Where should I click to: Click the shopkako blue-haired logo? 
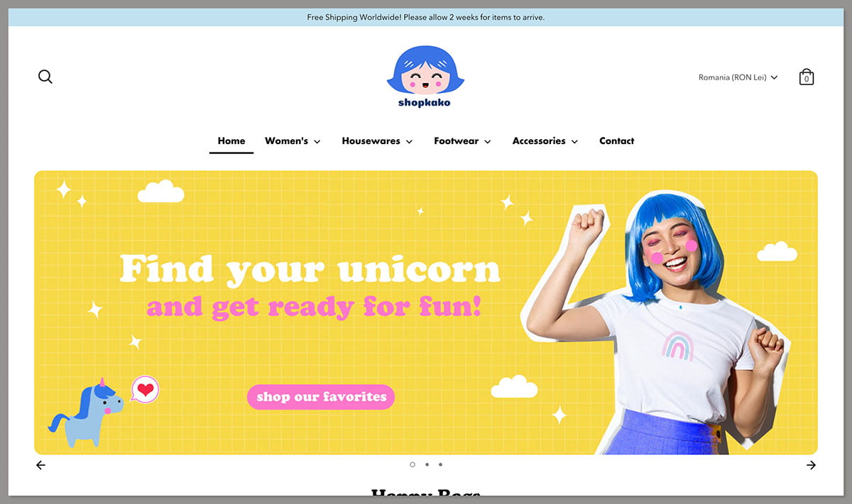424,75
